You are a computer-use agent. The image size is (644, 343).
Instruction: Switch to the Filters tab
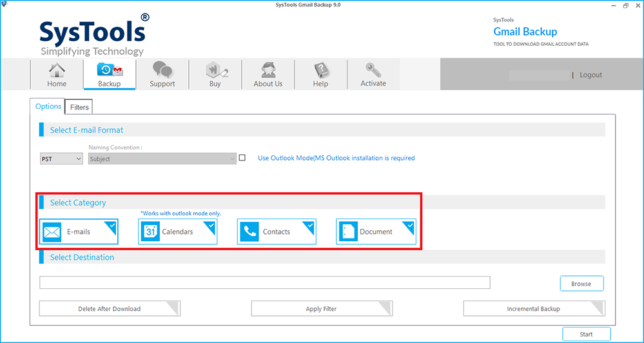tap(79, 107)
